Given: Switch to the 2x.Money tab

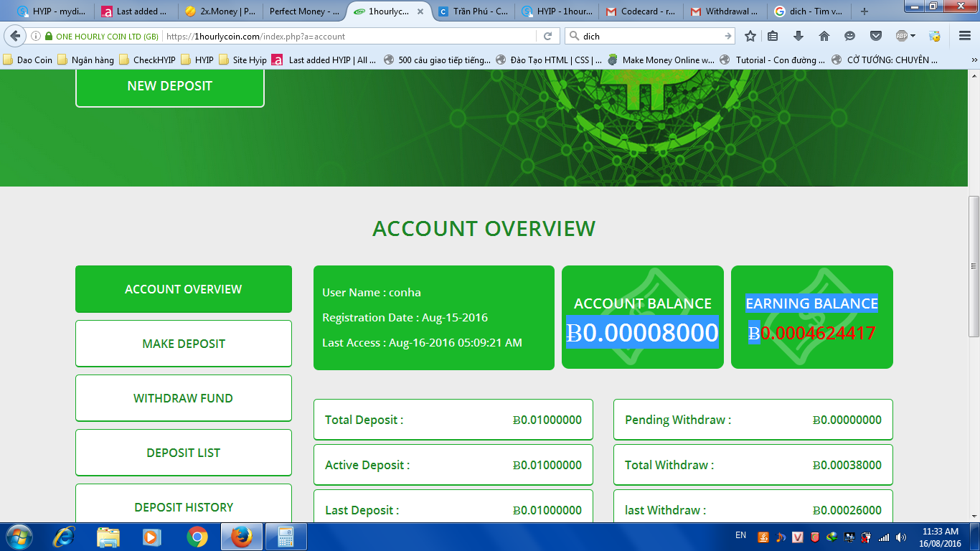Looking at the screenshot, I should point(220,11).
